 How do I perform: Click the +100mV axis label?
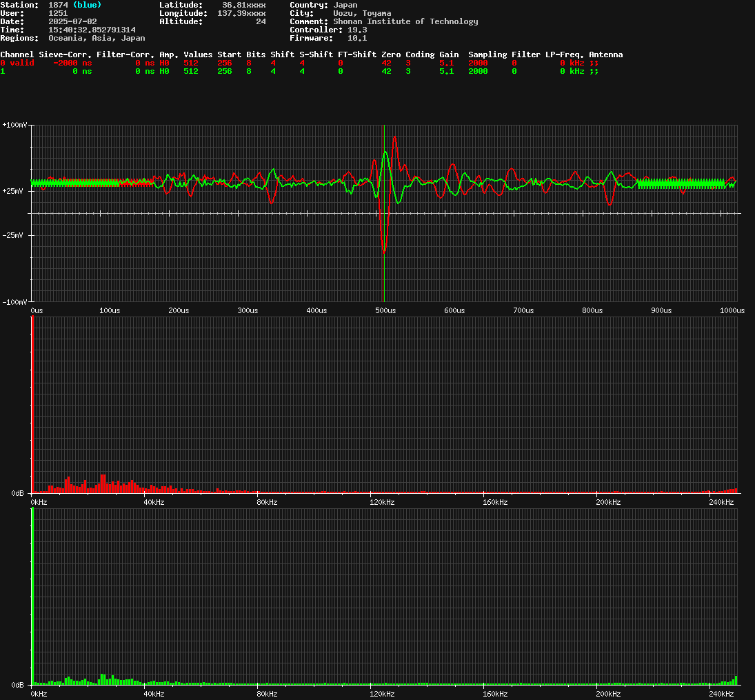14,125
